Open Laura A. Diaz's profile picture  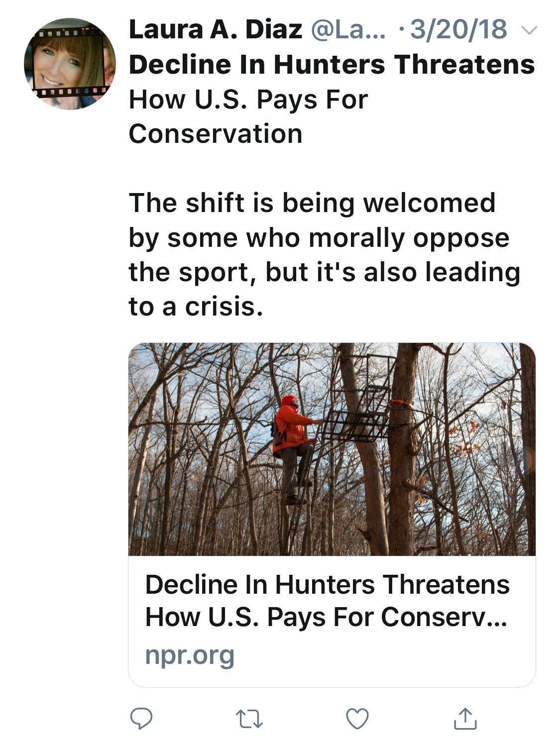[70, 64]
